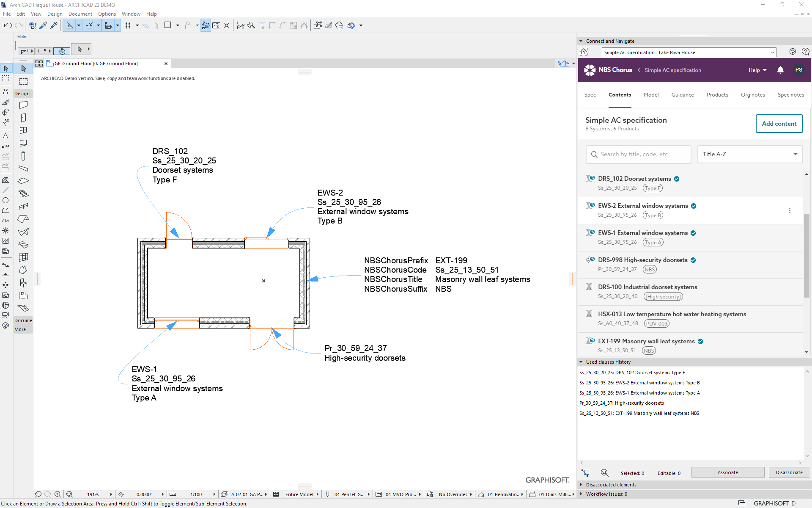Click the search by title, code field
This screenshot has width=812, height=508.
(x=639, y=154)
